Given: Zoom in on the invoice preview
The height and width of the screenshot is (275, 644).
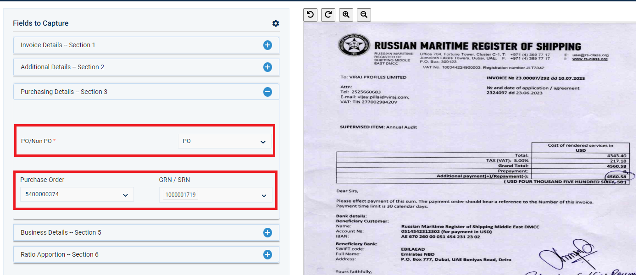Looking at the screenshot, I should (346, 15).
